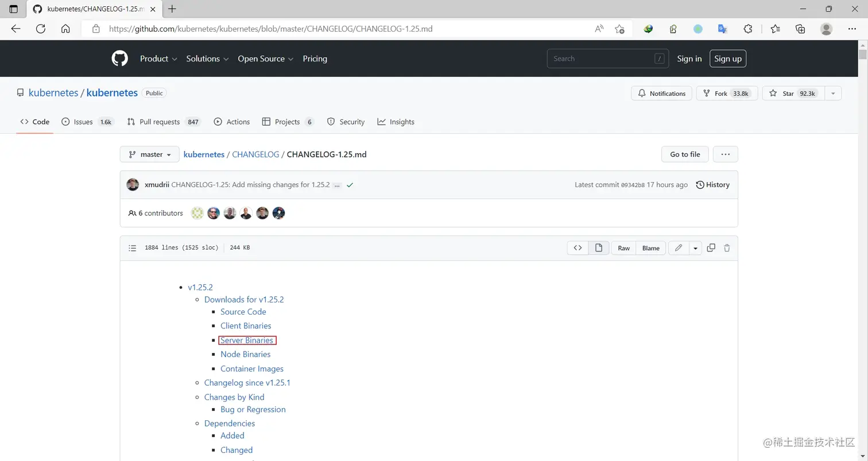This screenshot has width=868, height=461.
Task: Open the Favorites list icon
Action: pos(776,29)
